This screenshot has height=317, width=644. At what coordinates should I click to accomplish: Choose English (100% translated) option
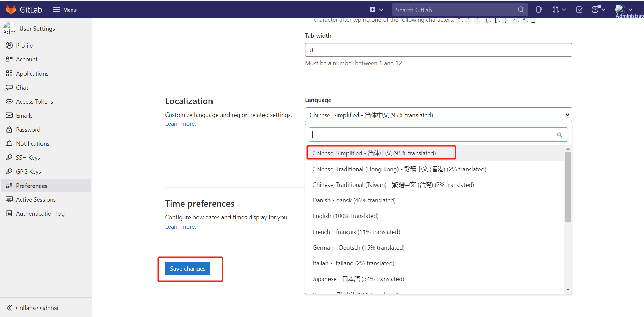click(x=435, y=216)
